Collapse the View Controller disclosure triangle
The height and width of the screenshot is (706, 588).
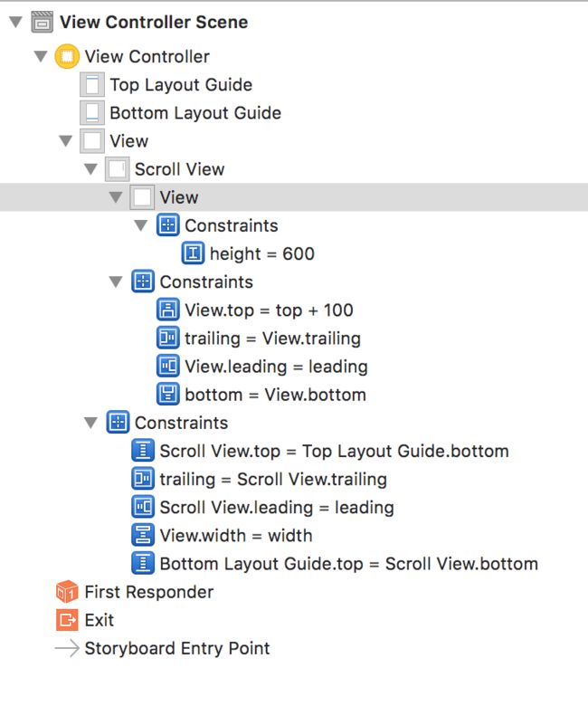pyautogui.click(x=41, y=56)
